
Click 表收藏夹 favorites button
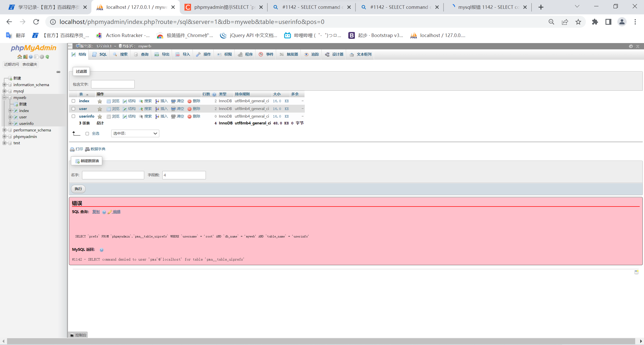[x=30, y=64]
